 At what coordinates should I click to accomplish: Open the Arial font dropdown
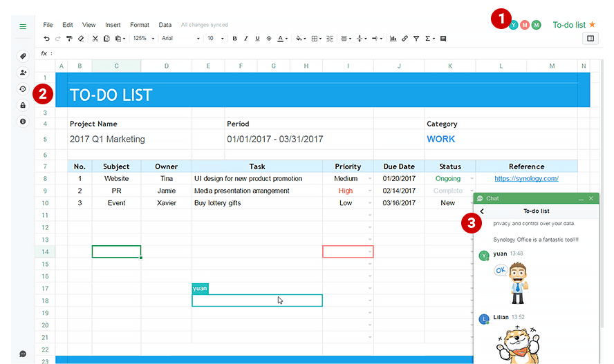(x=180, y=38)
